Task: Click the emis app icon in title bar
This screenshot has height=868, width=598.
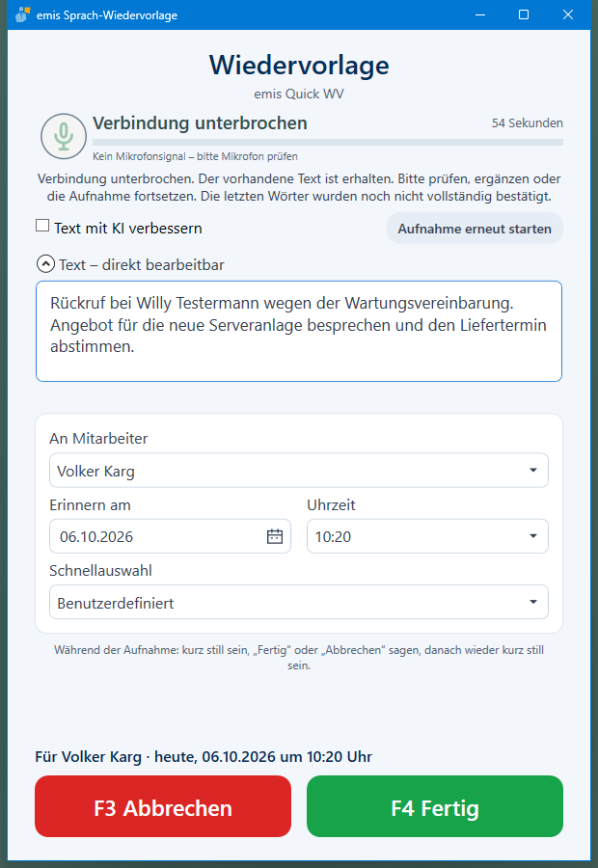Action: click(22, 14)
